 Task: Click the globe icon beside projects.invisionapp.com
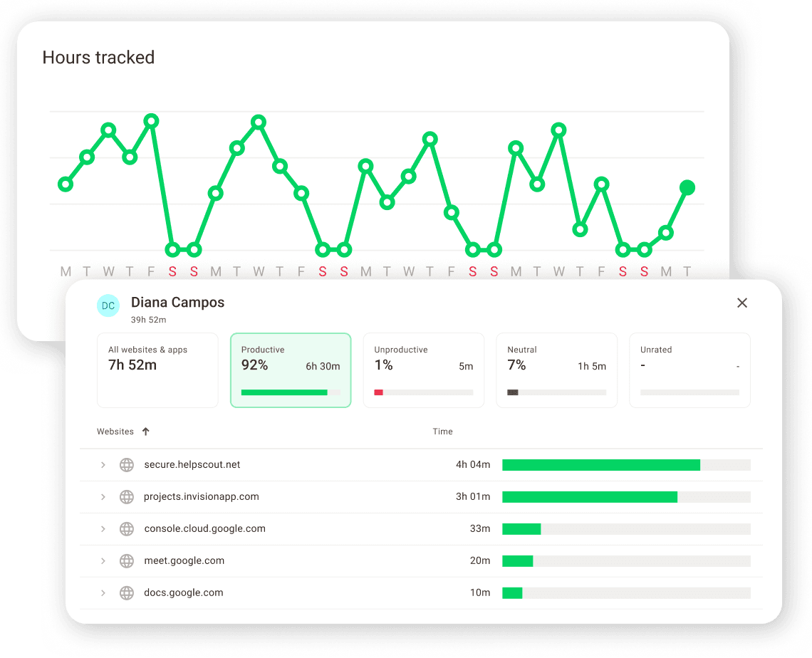pyautogui.click(x=127, y=497)
